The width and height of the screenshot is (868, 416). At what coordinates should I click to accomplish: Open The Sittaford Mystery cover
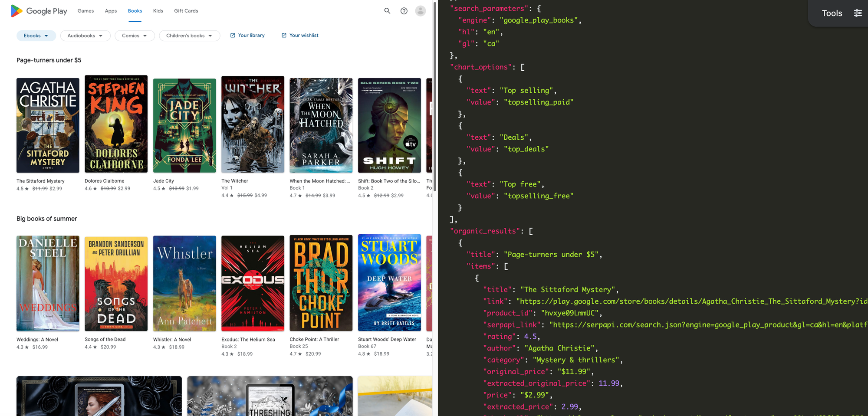(x=48, y=125)
